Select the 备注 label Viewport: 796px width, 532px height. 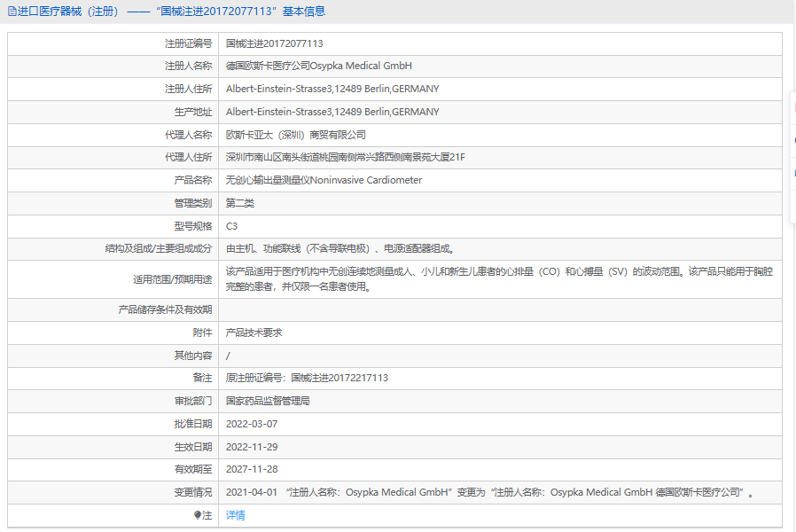[x=203, y=379]
